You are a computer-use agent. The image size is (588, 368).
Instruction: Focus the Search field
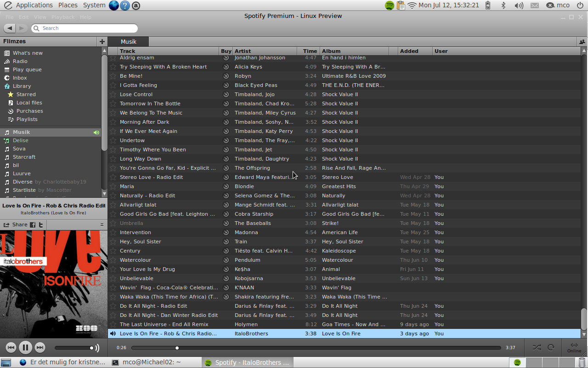[x=85, y=29]
